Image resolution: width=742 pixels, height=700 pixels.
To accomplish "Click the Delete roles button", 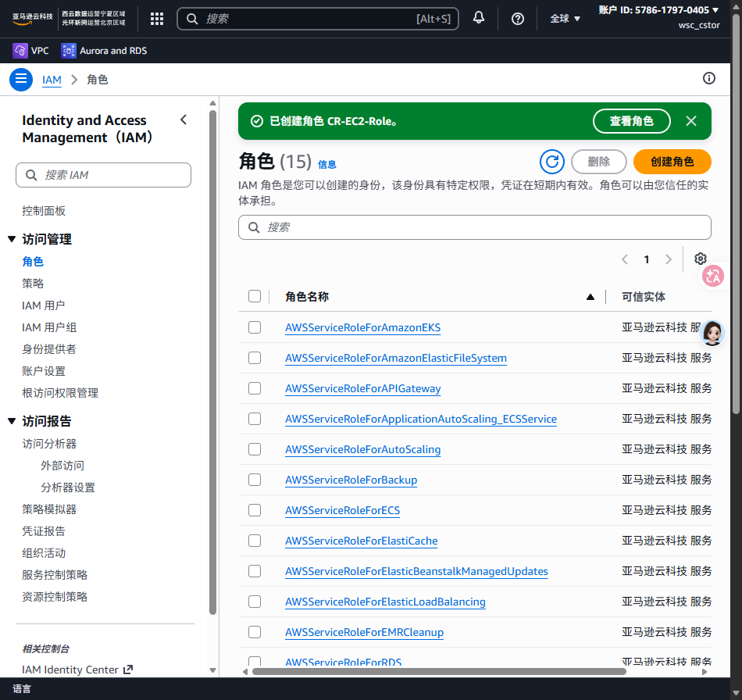I will [598, 162].
